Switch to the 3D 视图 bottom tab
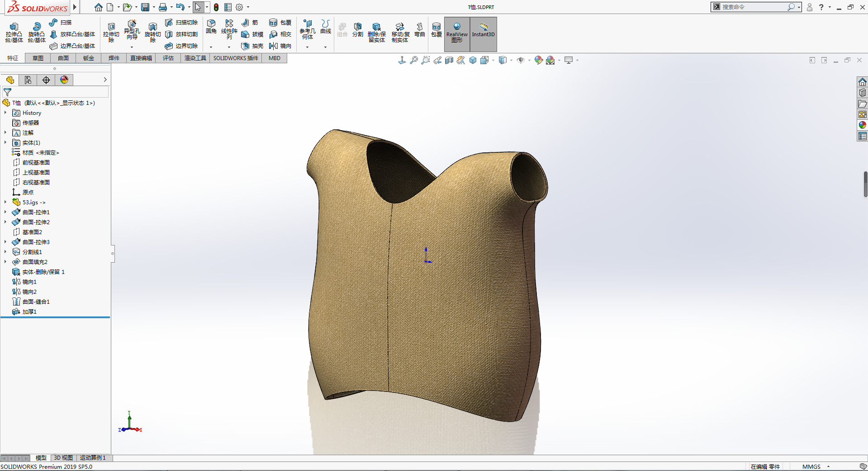The width and height of the screenshot is (868, 471). click(x=63, y=458)
